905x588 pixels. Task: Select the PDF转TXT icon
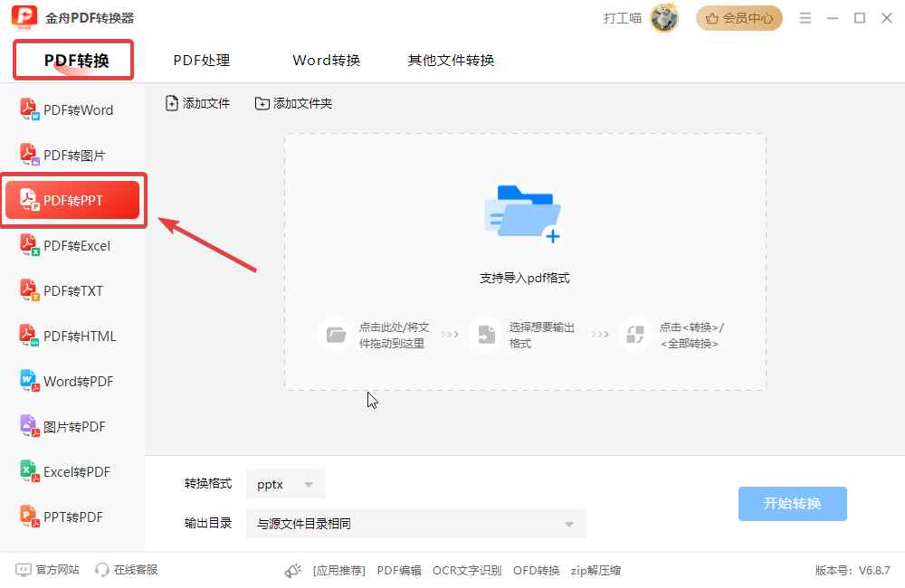click(30, 289)
